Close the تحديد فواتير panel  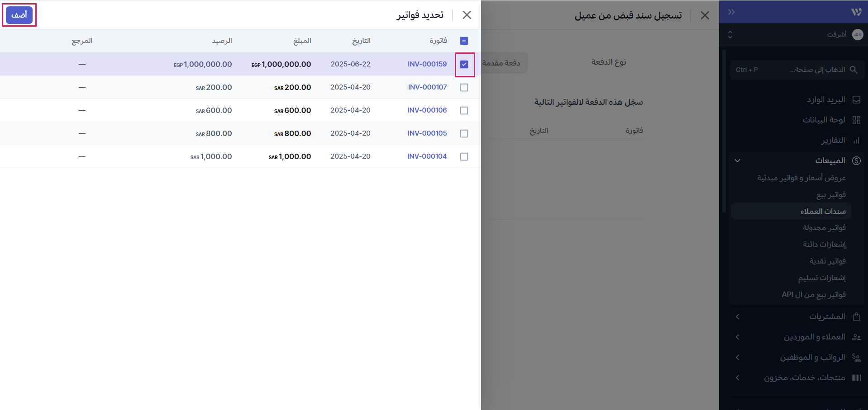(467, 15)
